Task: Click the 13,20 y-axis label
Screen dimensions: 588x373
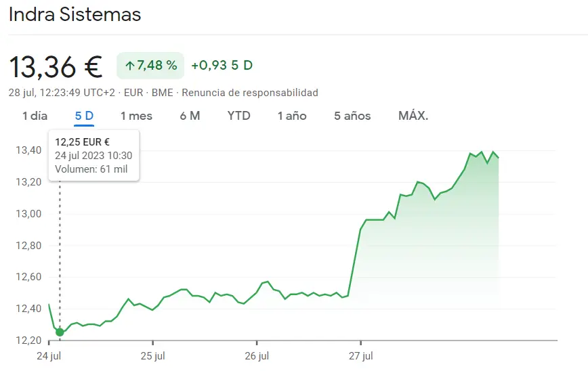Action: (28, 182)
